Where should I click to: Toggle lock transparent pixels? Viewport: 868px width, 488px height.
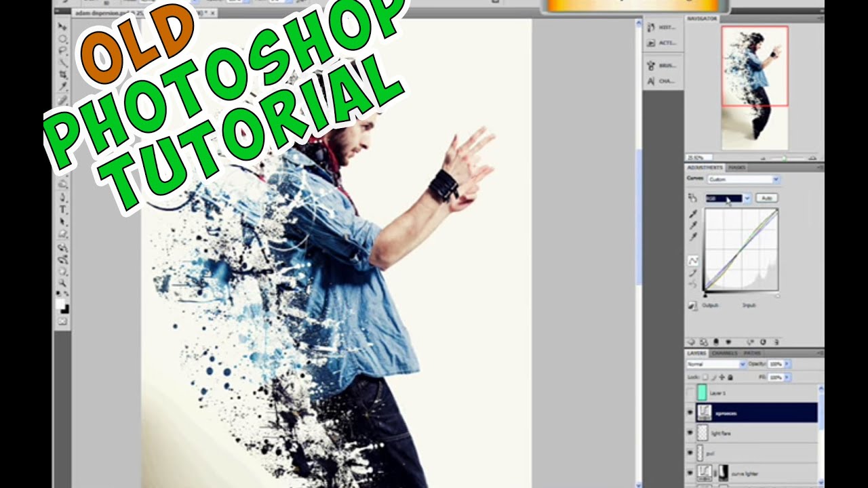[x=705, y=377]
